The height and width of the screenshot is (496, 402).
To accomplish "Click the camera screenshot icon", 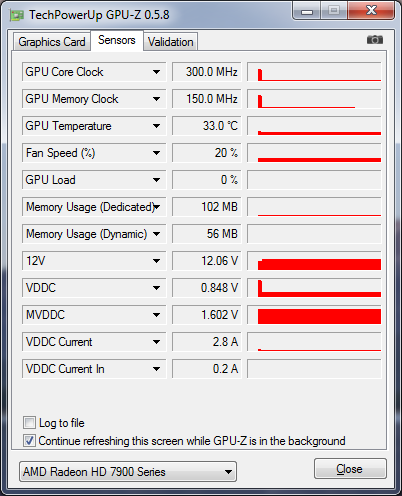I will click(375, 40).
